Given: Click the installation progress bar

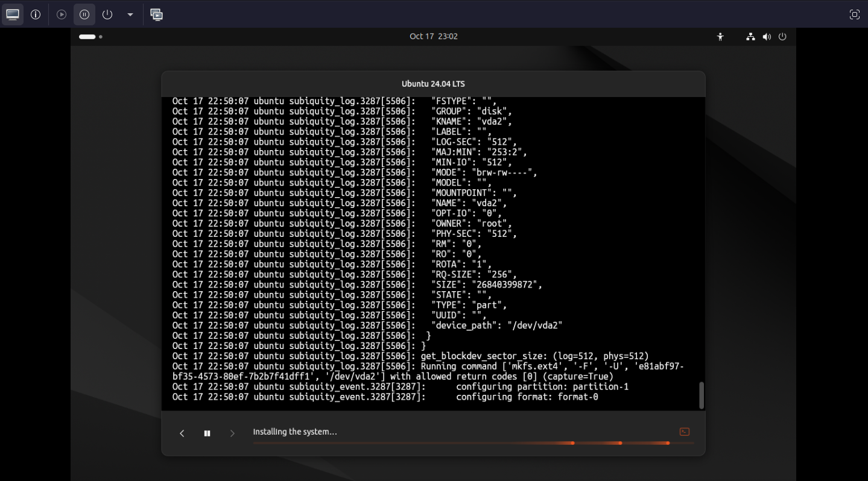Looking at the screenshot, I should (x=473, y=443).
